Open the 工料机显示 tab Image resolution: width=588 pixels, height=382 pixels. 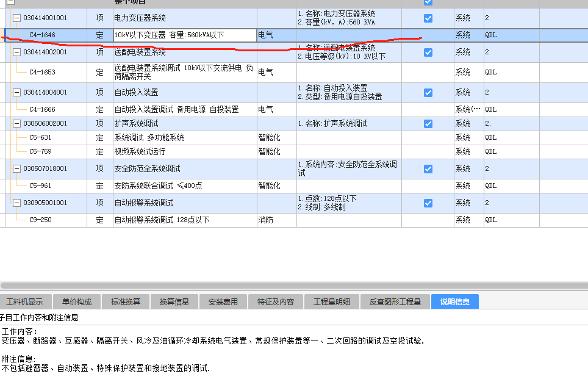click(x=25, y=301)
